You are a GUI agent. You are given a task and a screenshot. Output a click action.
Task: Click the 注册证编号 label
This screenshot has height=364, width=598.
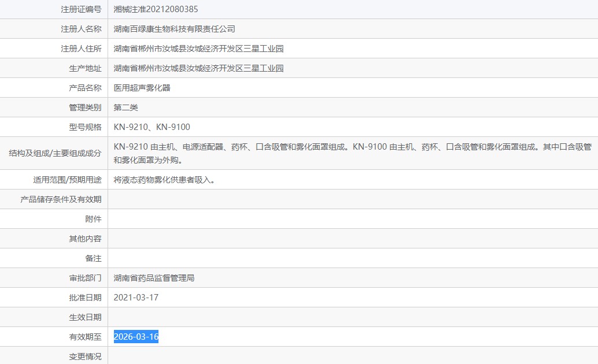click(x=81, y=9)
